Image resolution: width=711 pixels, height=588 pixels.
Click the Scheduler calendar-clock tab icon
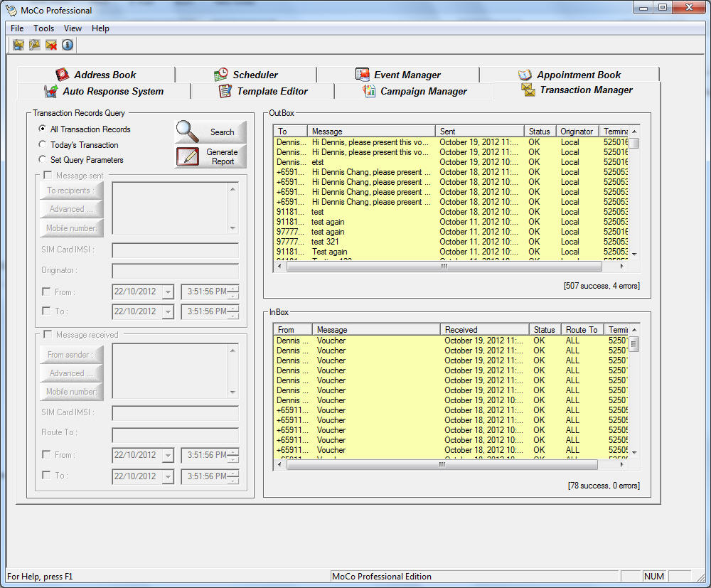click(221, 75)
